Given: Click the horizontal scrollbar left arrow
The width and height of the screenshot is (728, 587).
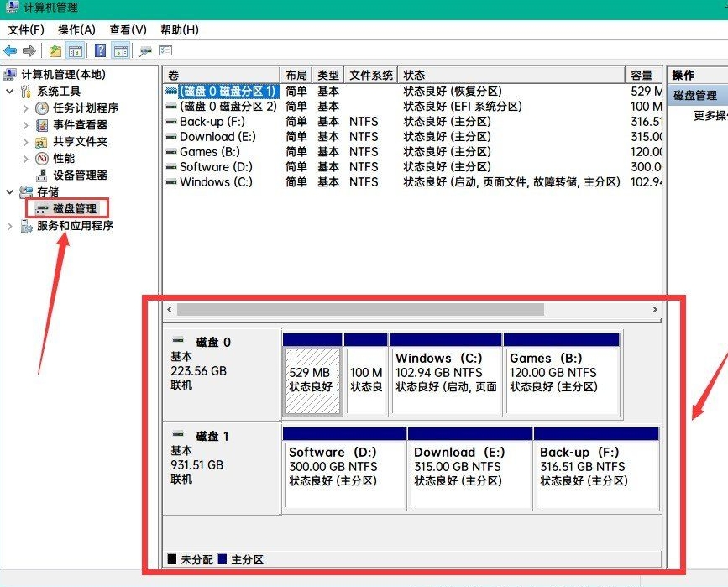Looking at the screenshot, I should [170, 309].
